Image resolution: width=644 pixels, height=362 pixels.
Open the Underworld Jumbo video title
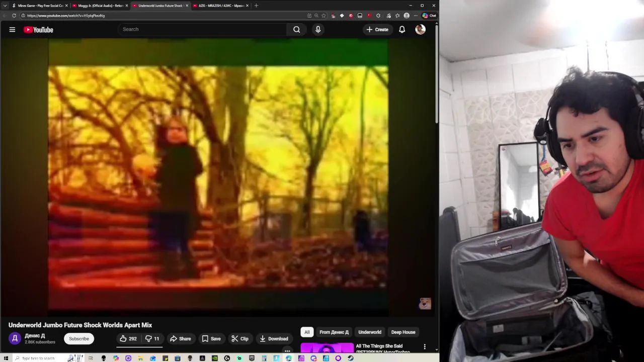[80, 325]
